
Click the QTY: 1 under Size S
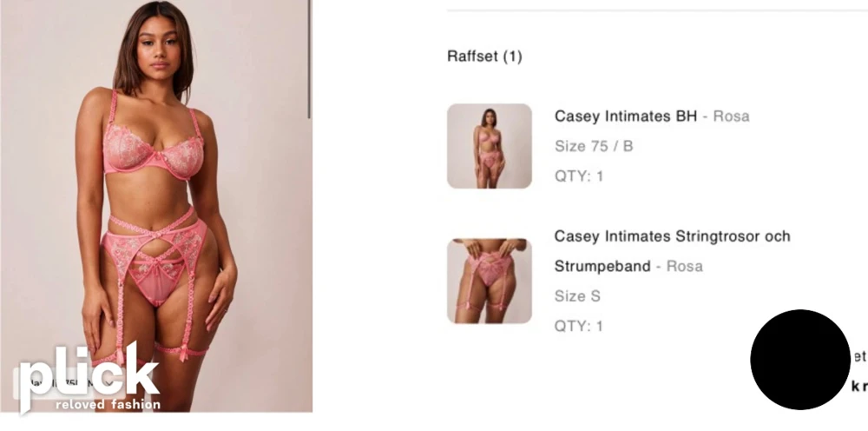click(x=578, y=327)
